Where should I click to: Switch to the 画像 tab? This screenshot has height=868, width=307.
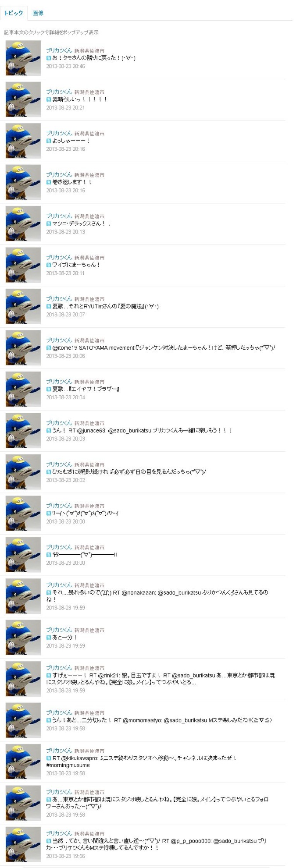38,13
